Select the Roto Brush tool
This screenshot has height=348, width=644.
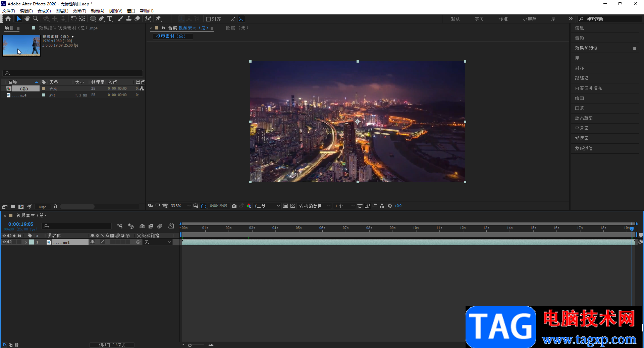(x=148, y=19)
